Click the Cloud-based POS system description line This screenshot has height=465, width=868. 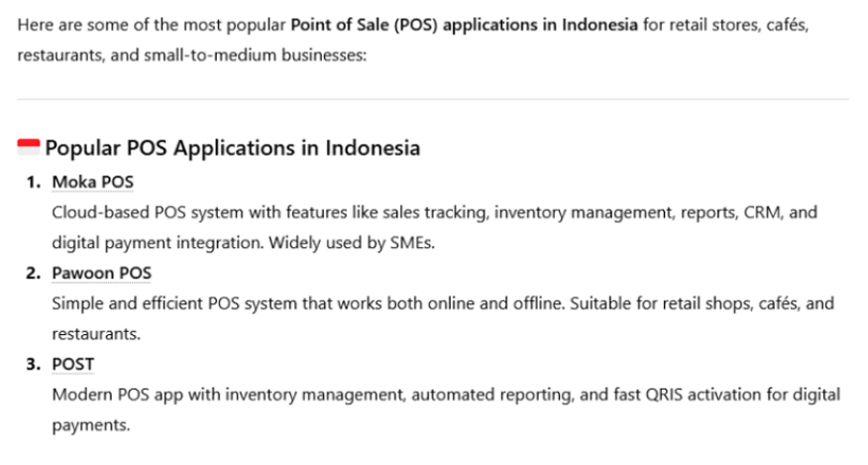point(435,212)
